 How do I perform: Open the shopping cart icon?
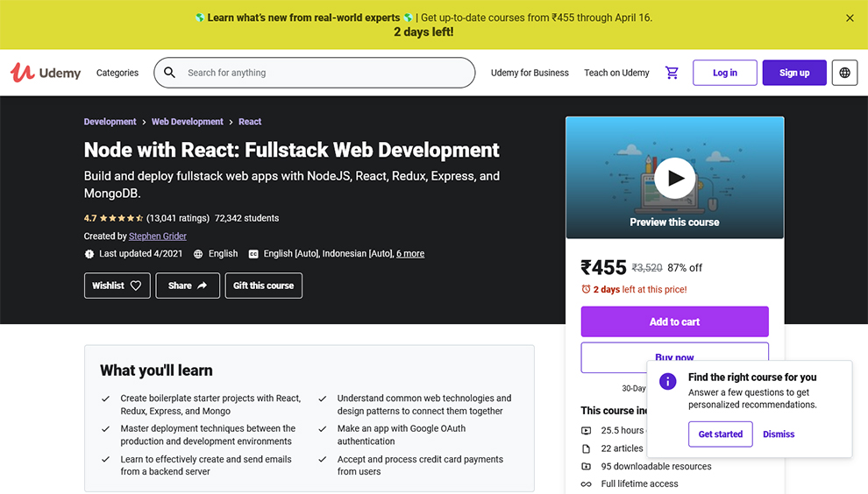pyautogui.click(x=672, y=73)
